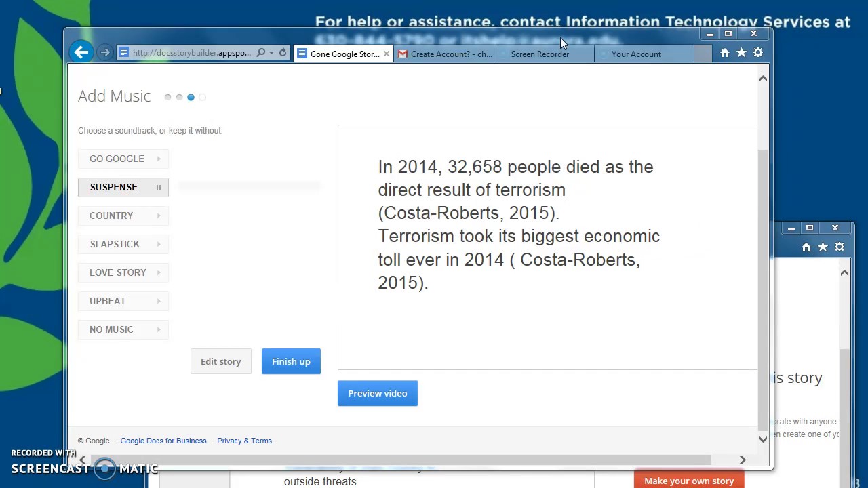Click second step progress dot
The height and width of the screenshot is (488, 868).
click(x=179, y=97)
